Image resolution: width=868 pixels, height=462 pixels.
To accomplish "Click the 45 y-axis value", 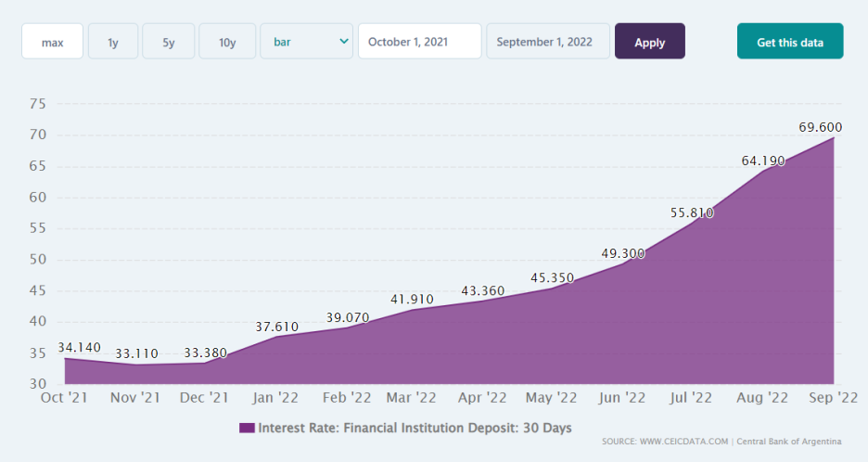I will coord(38,290).
